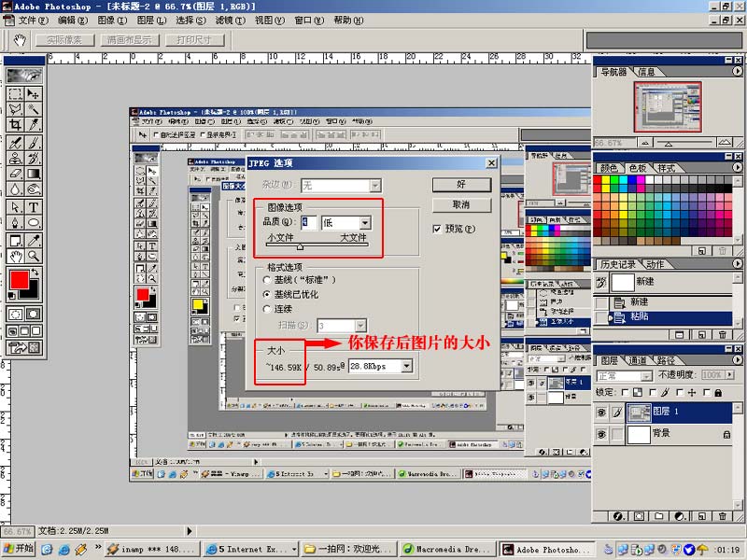Select the Pen tool
The height and width of the screenshot is (560, 747).
(x=15, y=222)
